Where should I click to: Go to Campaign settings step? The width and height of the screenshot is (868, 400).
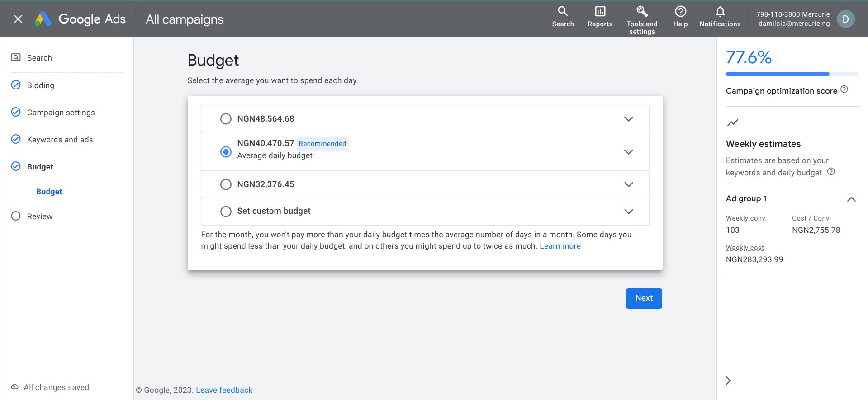click(61, 113)
